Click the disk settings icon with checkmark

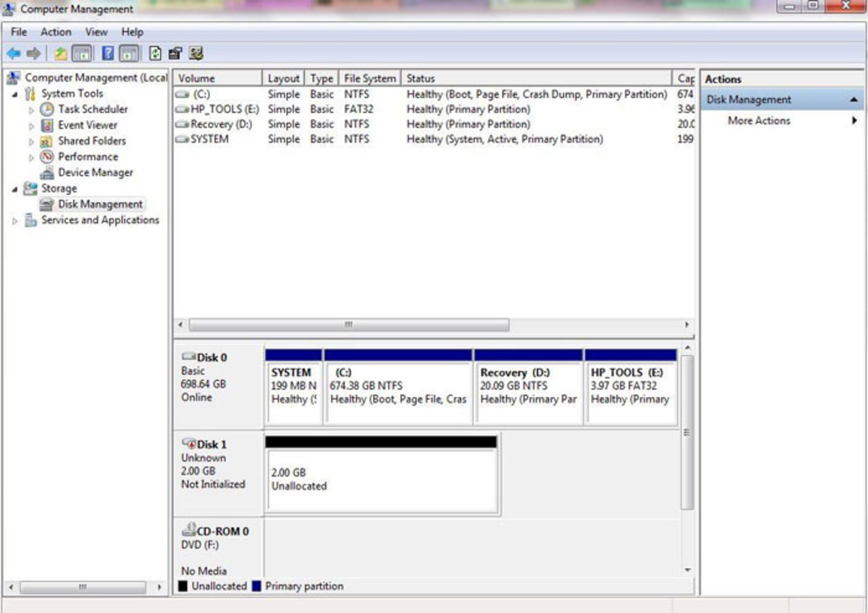tap(196, 53)
